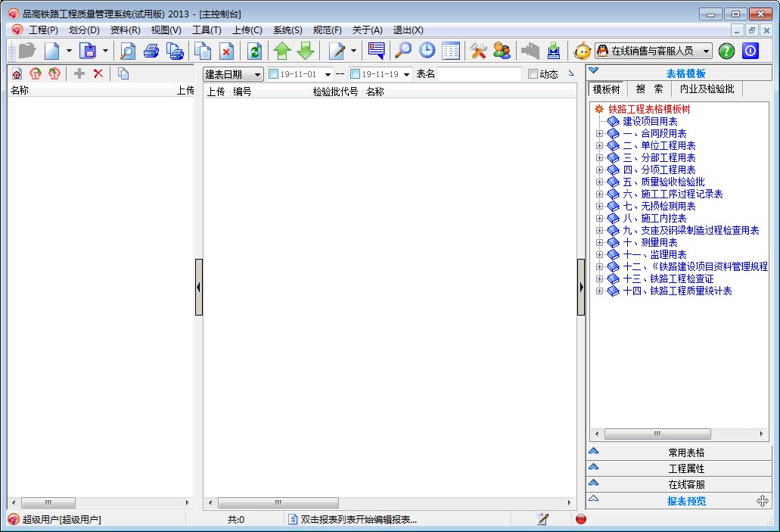Expand the 一、合同段用表 tree node
The image size is (780, 532).
[599, 133]
